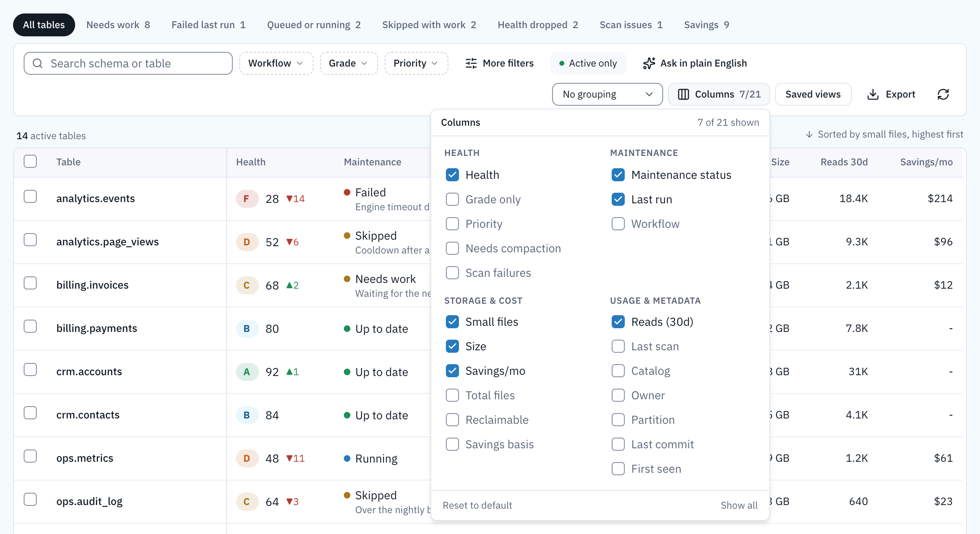Focus the Search schema or table field
Image resolution: width=980 pixels, height=534 pixels.
(x=128, y=63)
